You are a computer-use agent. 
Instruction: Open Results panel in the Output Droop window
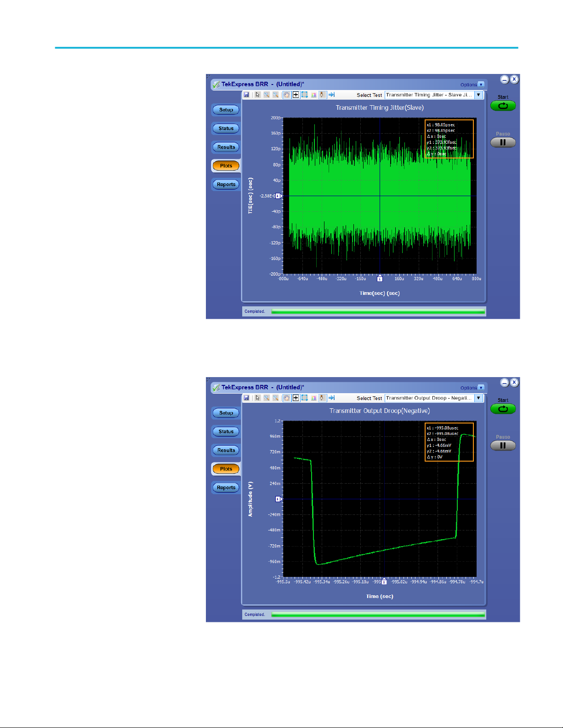(x=226, y=450)
